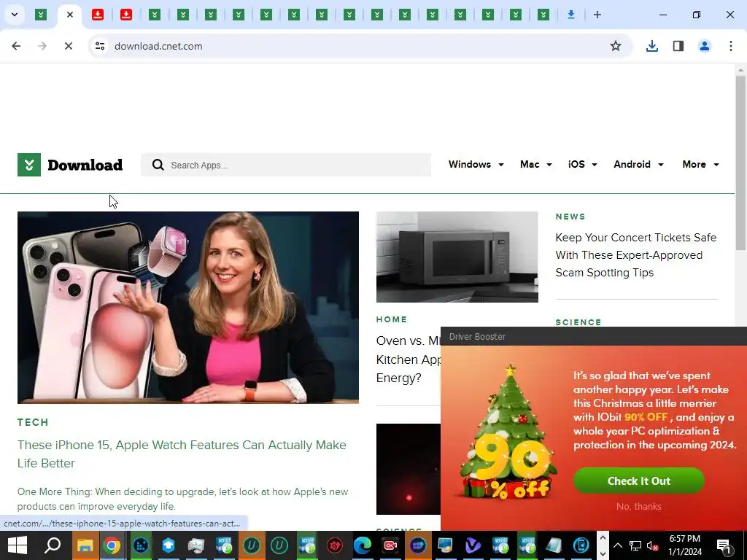Open the concert tickets scam tips article
Image resolution: width=747 pixels, height=560 pixels.
point(635,254)
